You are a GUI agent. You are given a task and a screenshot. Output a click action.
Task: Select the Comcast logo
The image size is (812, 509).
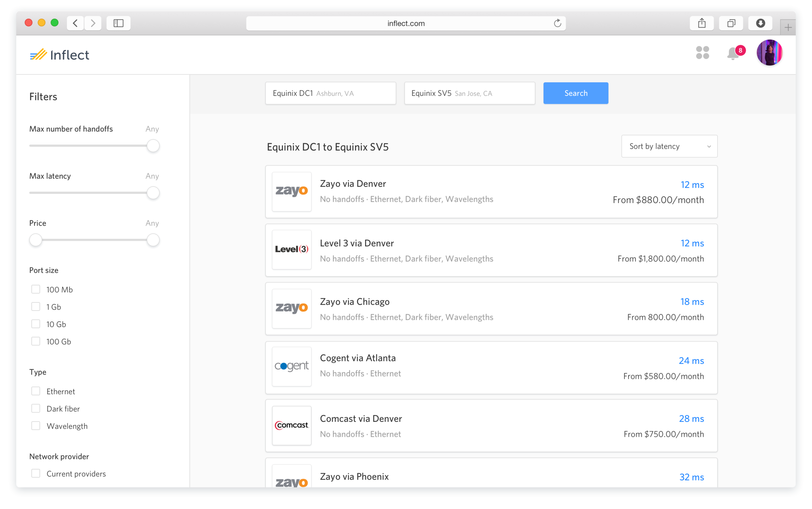pos(292,426)
